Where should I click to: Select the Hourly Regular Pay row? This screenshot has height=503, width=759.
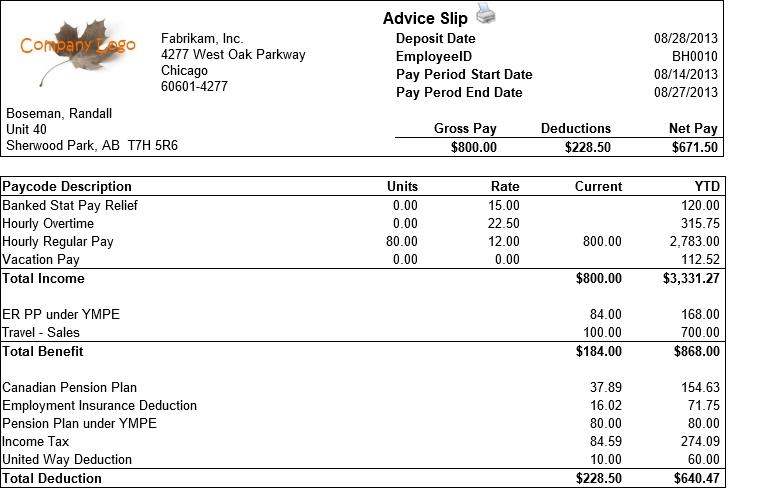(58, 241)
